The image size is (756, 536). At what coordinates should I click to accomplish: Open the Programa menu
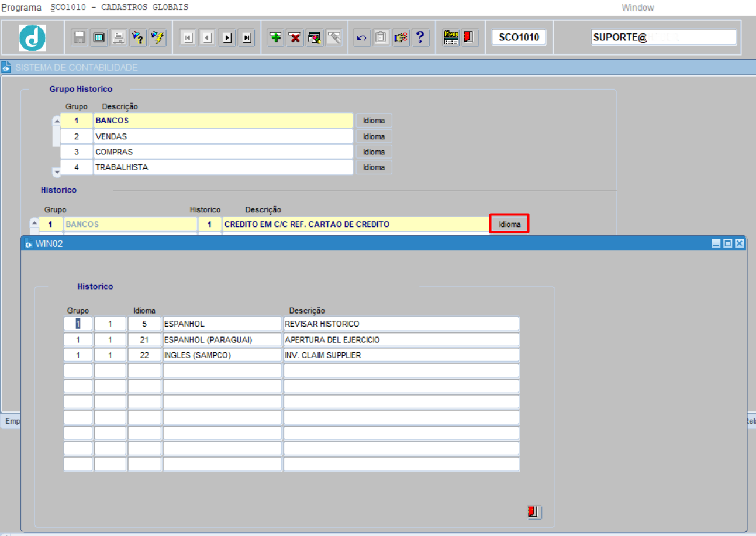click(x=22, y=8)
